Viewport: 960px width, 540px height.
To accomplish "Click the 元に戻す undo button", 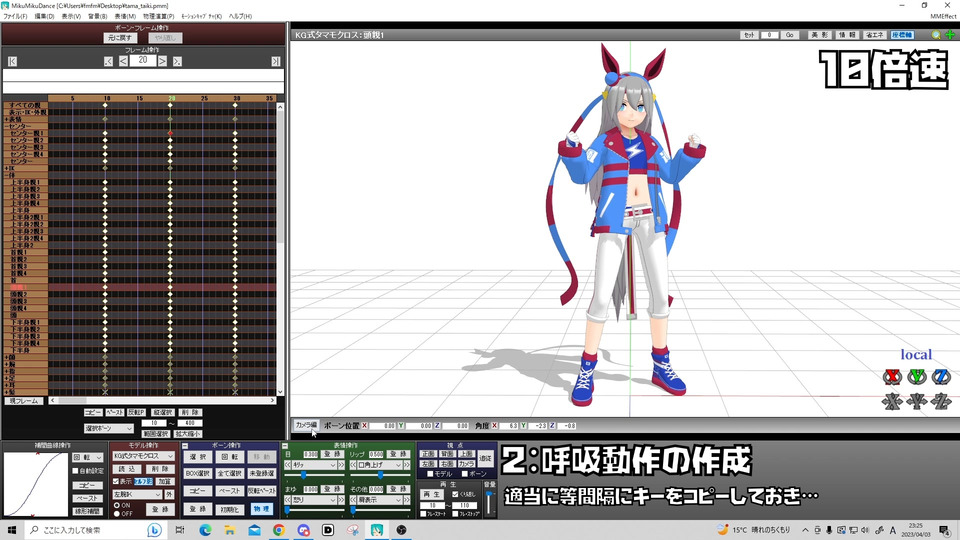I will pos(120,38).
